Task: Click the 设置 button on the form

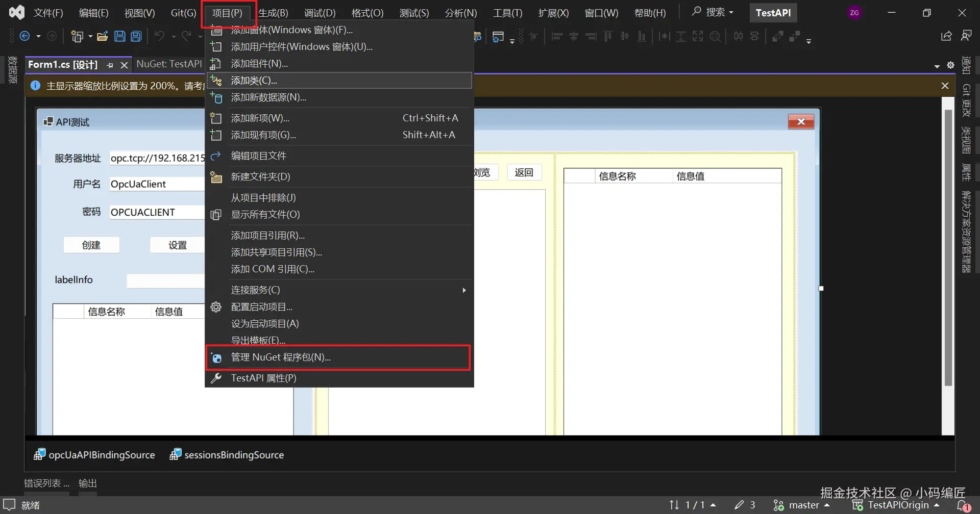Action: coord(177,245)
